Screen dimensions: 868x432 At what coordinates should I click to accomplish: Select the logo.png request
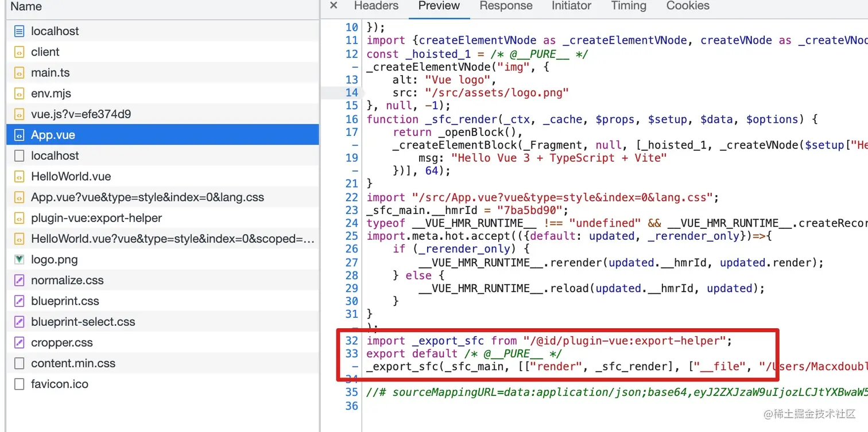[162, 259]
